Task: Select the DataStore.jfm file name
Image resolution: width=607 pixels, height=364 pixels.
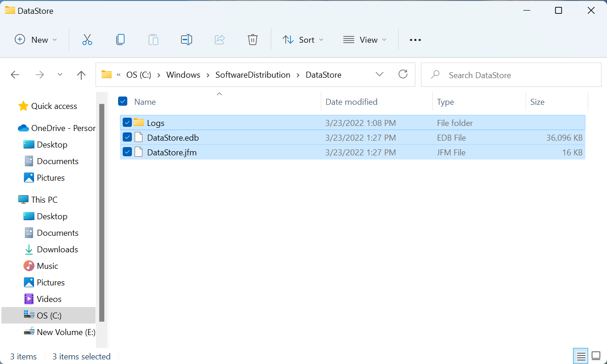Action: pyautogui.click(x=172, y=153)
